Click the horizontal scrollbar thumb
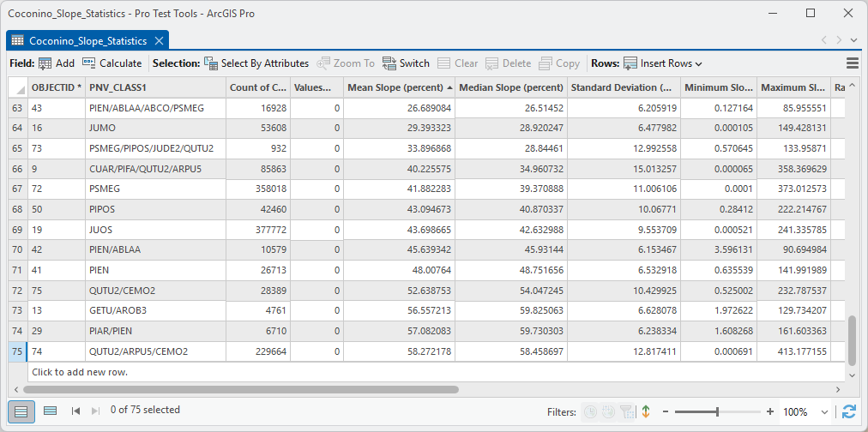The height and width of the screenshot is (432, 868). [x=241, y=389]
